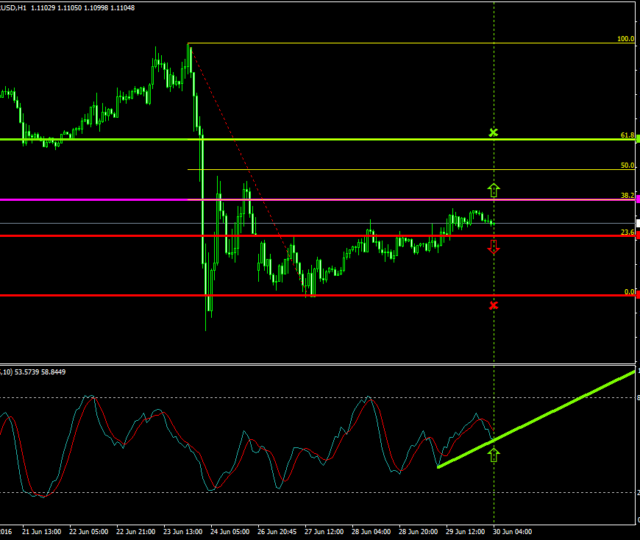Select the red X mark below 0.0
The height and width of the screenshot is (540, 640).
click(493, 304)
